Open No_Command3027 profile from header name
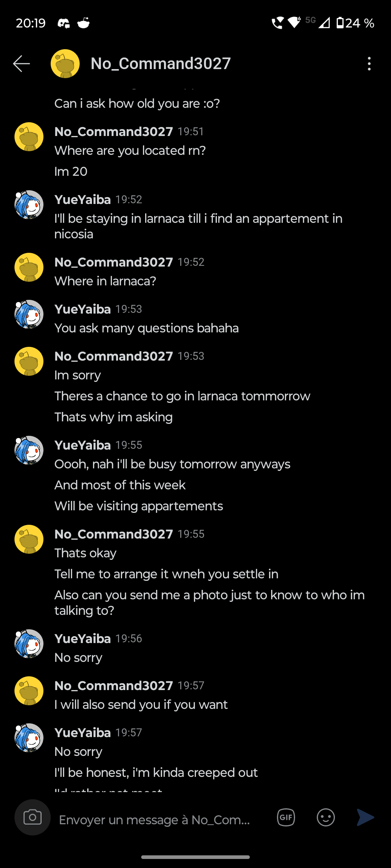391x868 pixels. pos(161,64)
